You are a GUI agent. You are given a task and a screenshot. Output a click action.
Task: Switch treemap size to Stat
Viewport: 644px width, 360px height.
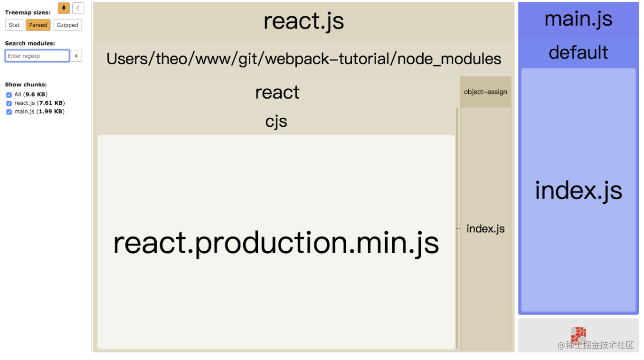coord(14,25)
